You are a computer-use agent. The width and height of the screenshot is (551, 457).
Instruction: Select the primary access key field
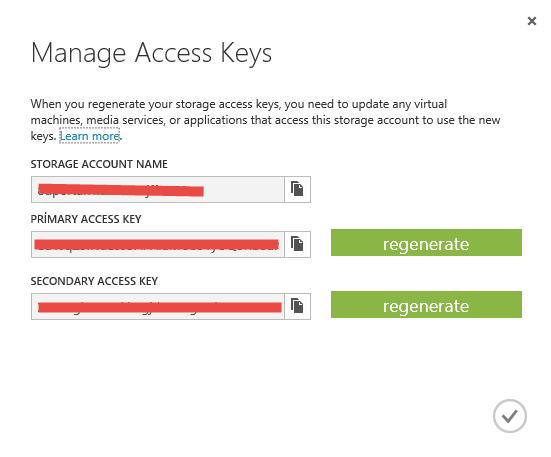[x=157, y=244]
